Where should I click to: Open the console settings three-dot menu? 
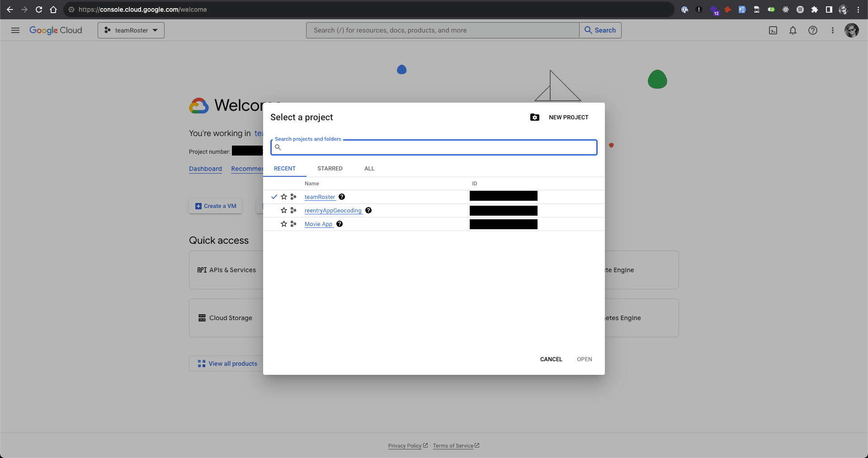[833, 30]
